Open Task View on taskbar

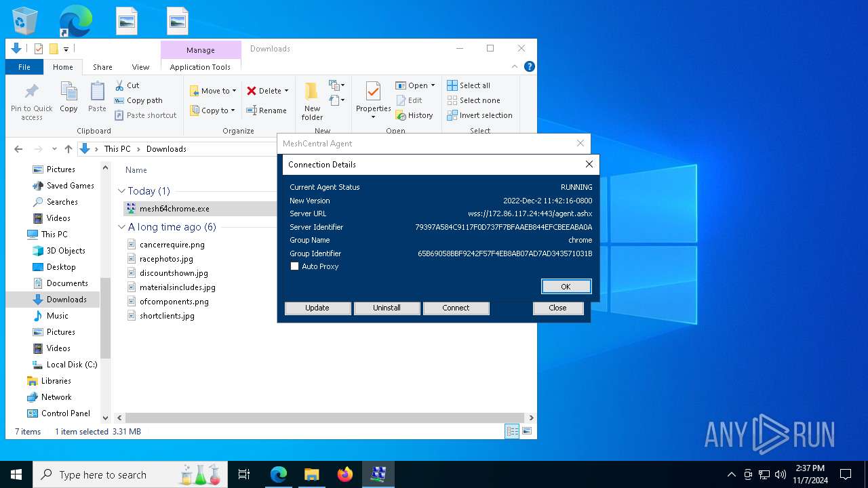click(244, 474)
